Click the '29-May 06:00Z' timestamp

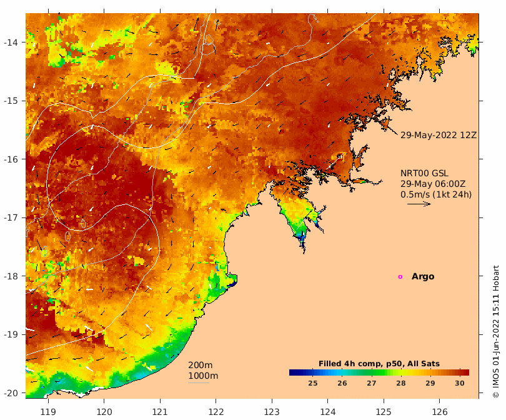pyautogui.click(x=433, y=184)
